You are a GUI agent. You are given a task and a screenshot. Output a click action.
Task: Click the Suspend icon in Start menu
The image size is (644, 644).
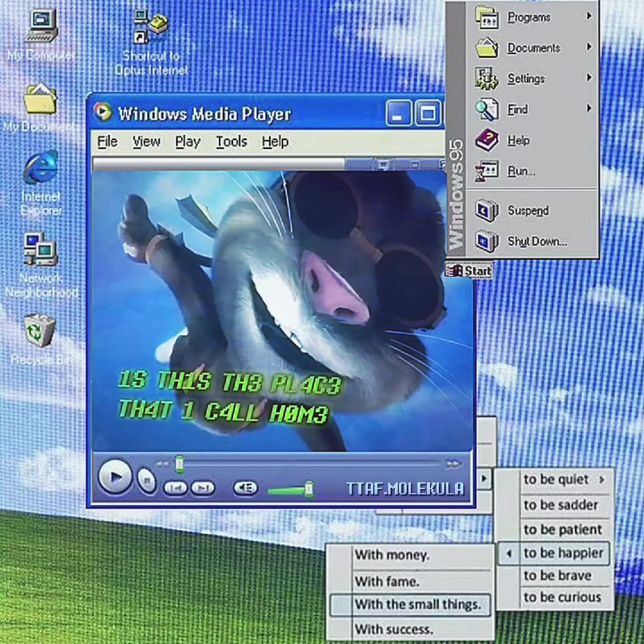coord(487,210)
